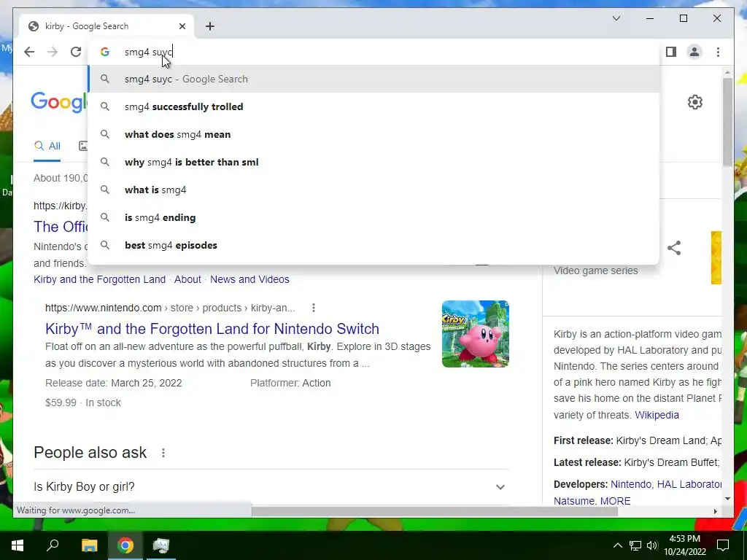Open File Explorer from the taskbar
This screenshot has width=747, height=560.
click(x=89, y=545)
